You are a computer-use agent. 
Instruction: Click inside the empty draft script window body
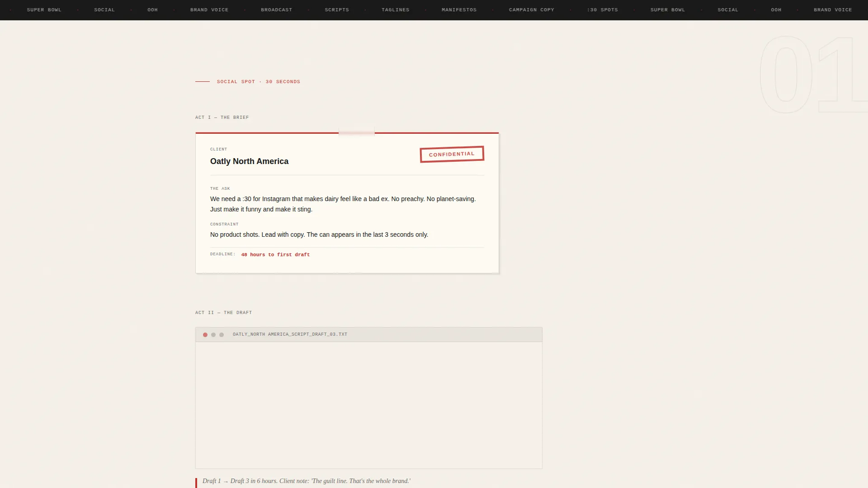(x=369, y=405)
